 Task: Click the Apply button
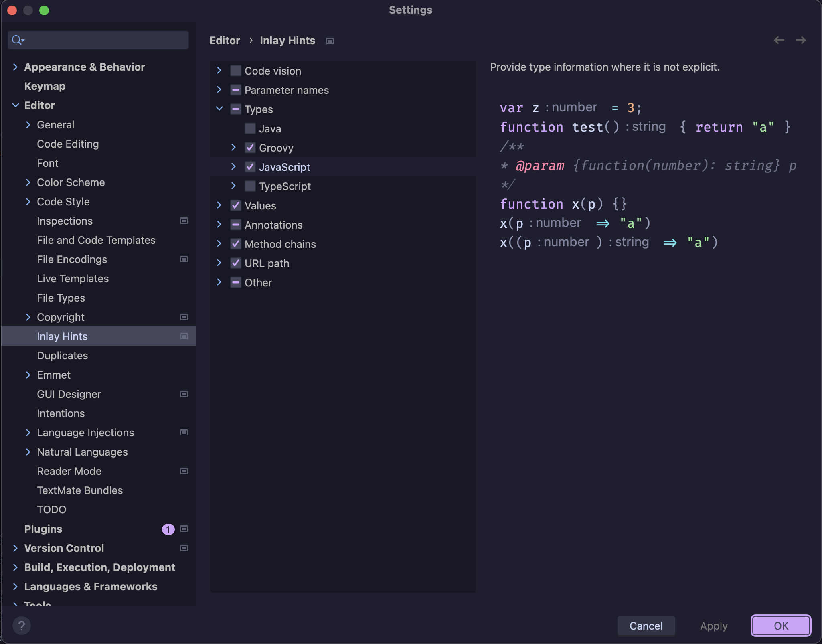714,626
